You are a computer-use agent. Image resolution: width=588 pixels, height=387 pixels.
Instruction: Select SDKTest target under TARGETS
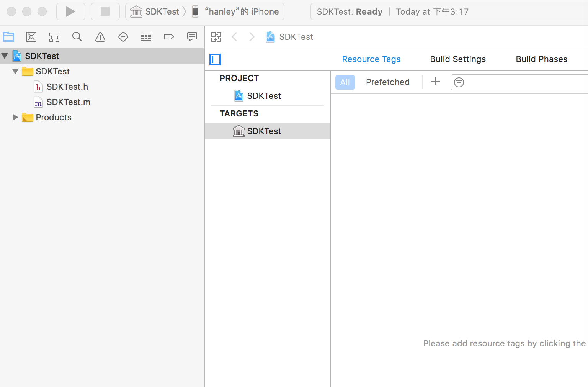[x=268, y=131]
